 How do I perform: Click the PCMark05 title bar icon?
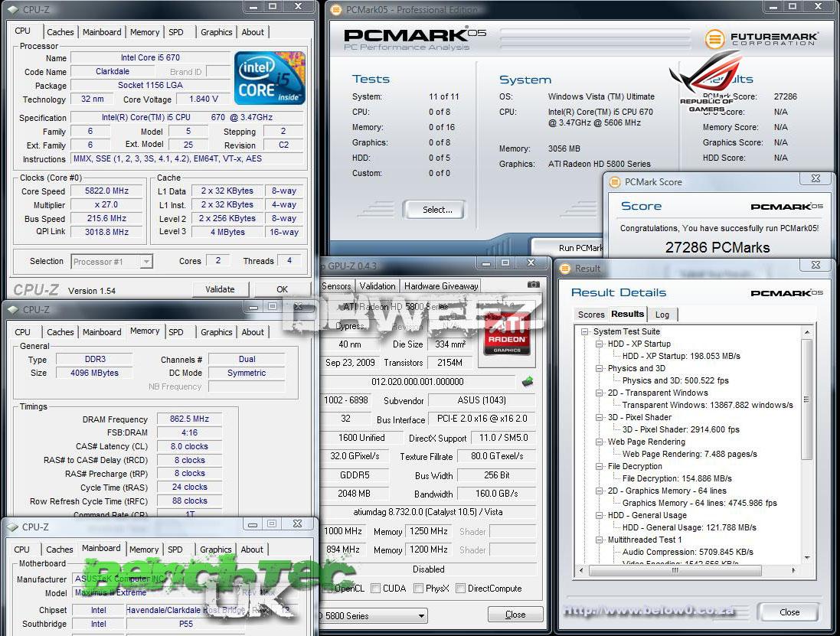coord(336,9)
